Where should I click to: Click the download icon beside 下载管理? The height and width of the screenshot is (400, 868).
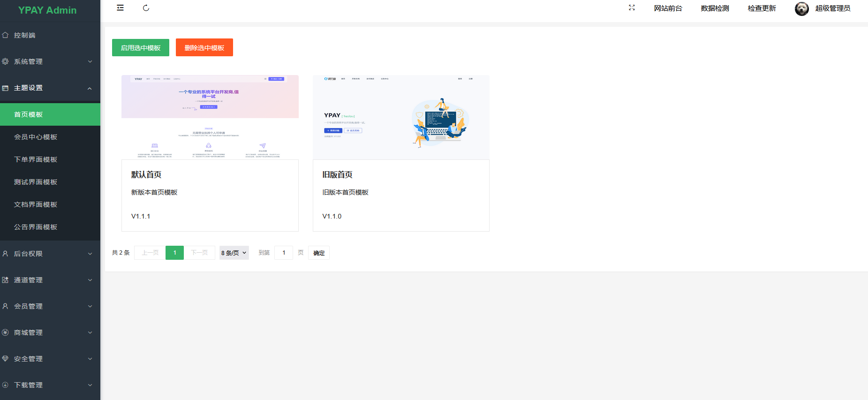5,385
